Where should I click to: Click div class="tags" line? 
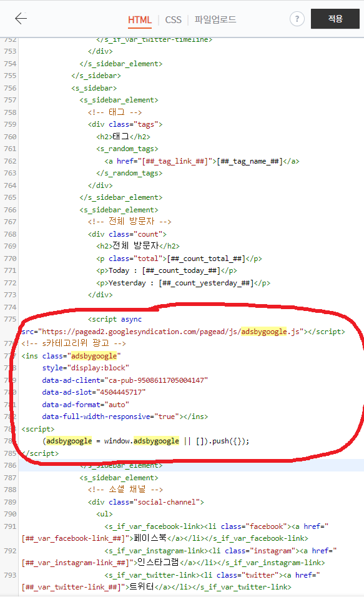point(125,124)
